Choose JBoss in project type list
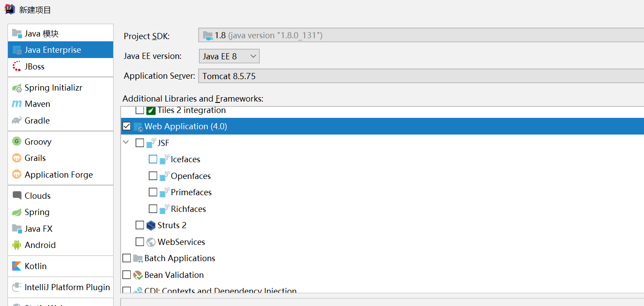The width and height of the screenshot is (644, 306). pos(60,66)
